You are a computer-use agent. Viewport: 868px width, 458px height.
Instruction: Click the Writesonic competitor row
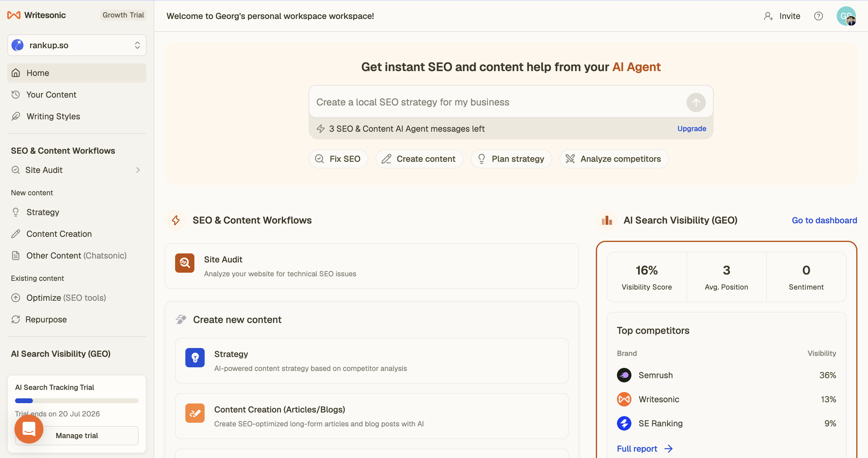[x=726, y=400]
